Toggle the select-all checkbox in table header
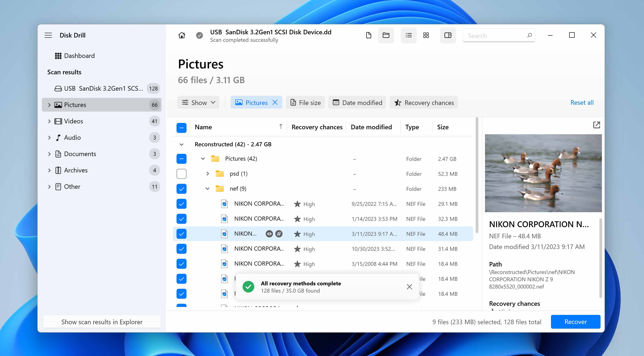This screenshot has width=644, height=356. (x=181, y=128)
